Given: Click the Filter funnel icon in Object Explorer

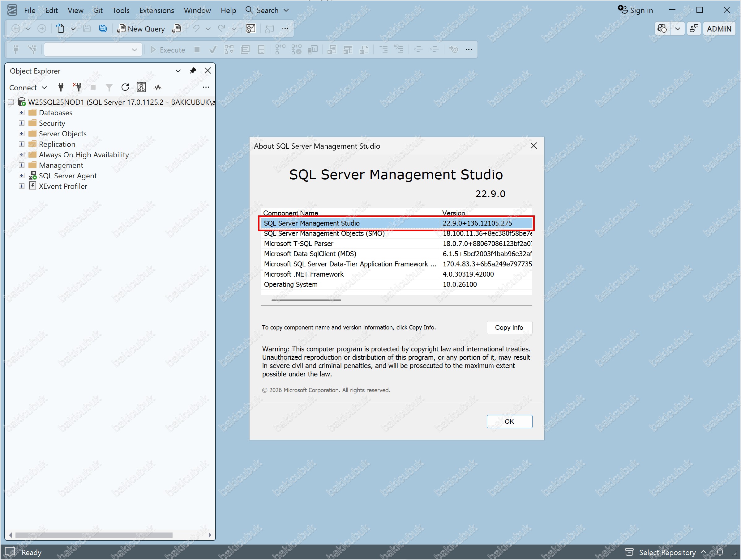Looking at the screenshot, I should (109, 87).
